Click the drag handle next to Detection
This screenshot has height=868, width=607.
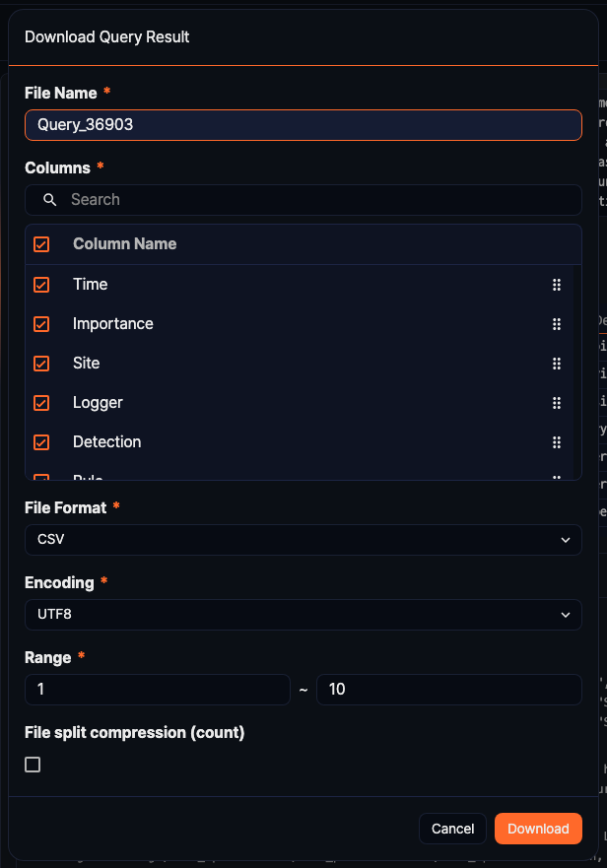click(557, 441)
